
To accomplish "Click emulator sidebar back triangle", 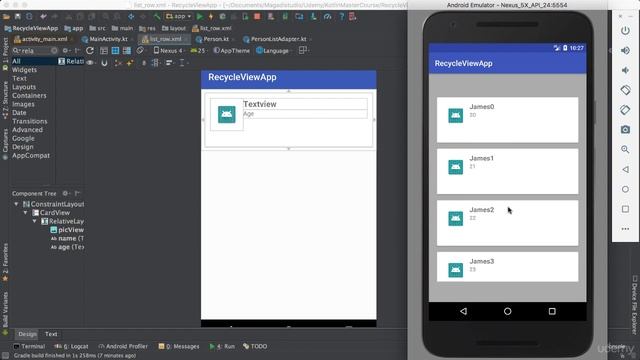I will [x=625, y=169].
